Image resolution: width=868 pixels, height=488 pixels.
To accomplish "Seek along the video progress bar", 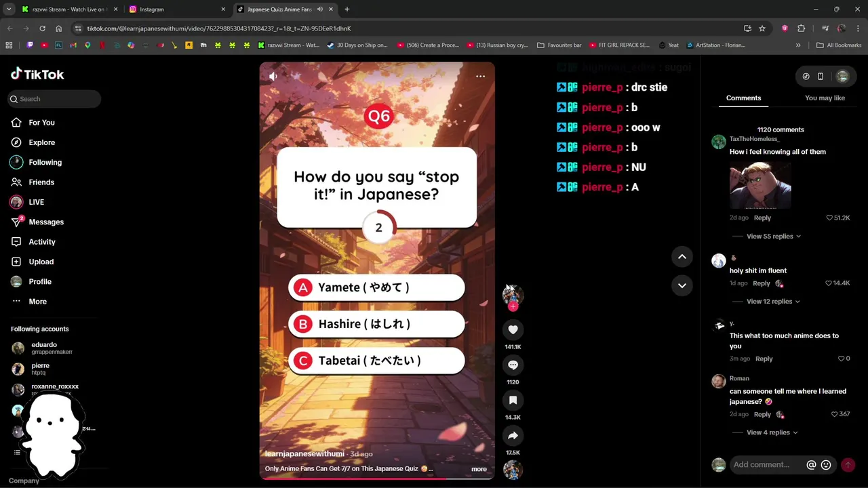I will [x=377, y=479].
